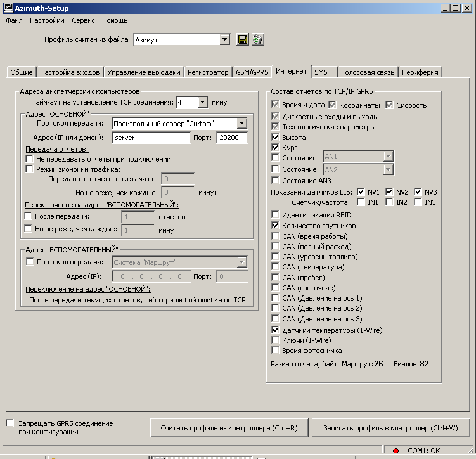The width and height of the screenshot is (476, 459).
Task: Toggle LLS sensor №2 checkbox
Action: pyautogui.click(x=389, y=191)
